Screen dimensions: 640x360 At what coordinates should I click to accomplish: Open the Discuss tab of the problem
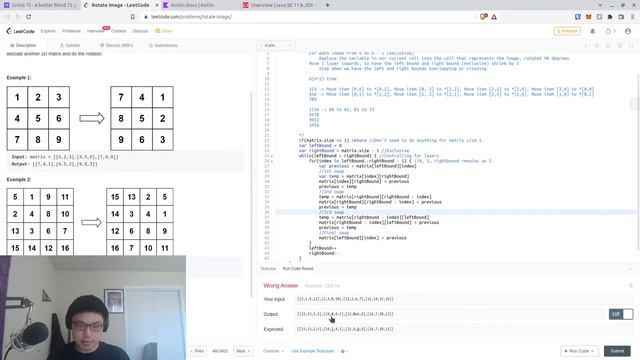click(x=116, y=45)
